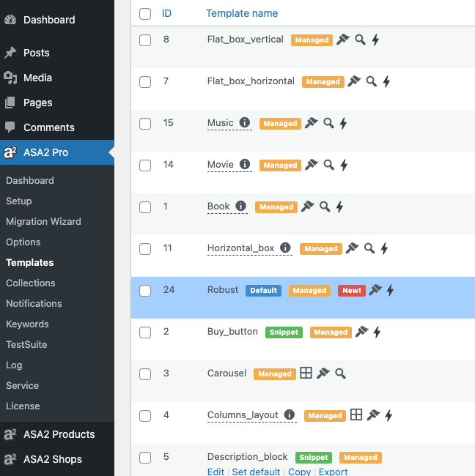Click the magnifier icon in the Music row
The height and width of the screenshot is (476, 475).
(328, 123)
